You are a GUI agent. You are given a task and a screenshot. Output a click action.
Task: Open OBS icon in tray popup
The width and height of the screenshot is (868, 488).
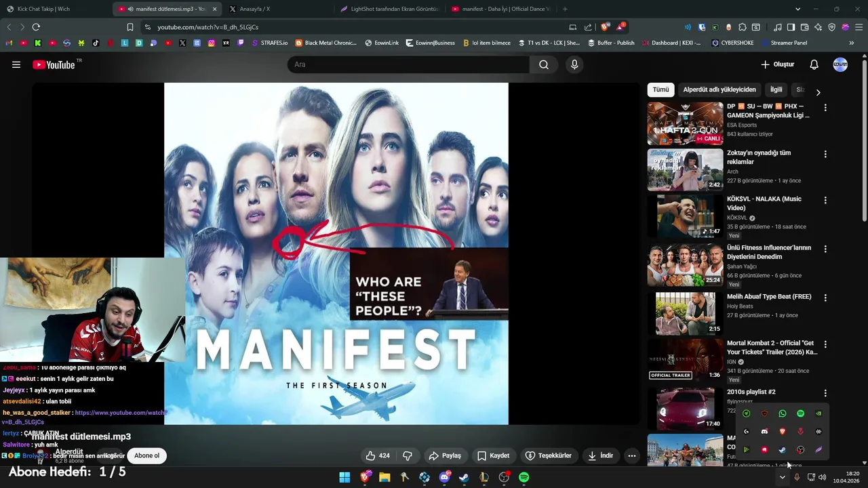coord(800,449)
